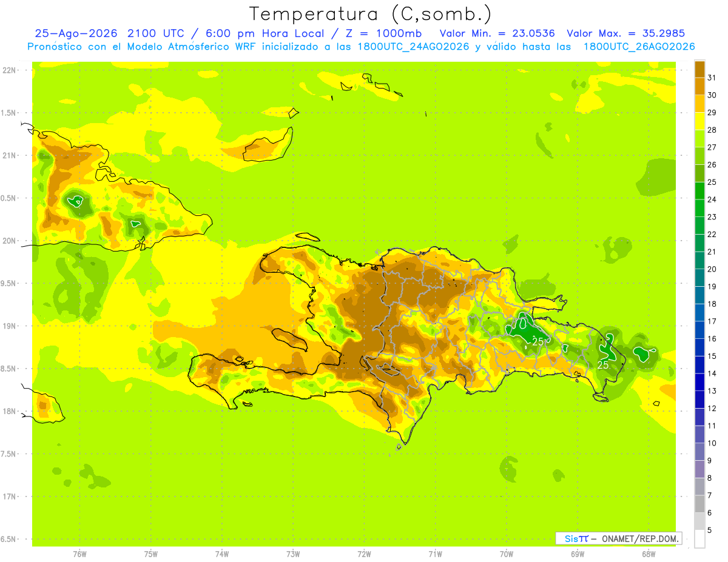Select "1800UTC_26AGO2026" valid-until time
Screen dimensions: 728x562
coord(639,47)
